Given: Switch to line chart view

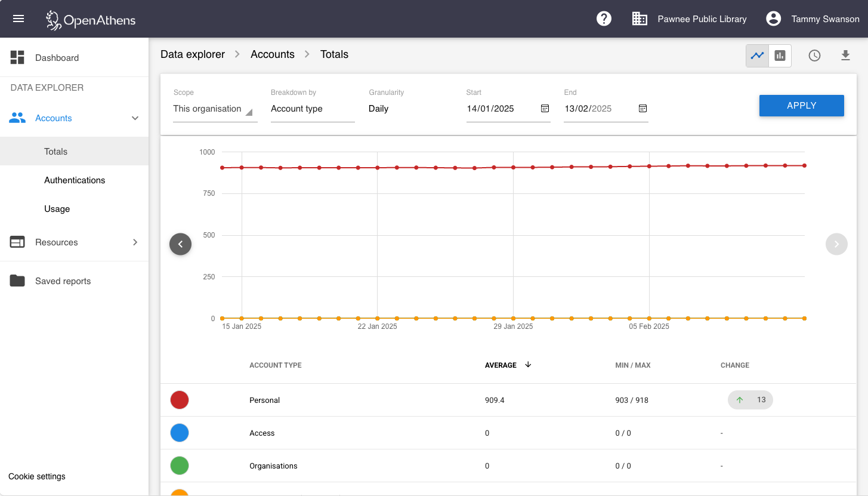Looking at the screenshot, I should 757,56.
